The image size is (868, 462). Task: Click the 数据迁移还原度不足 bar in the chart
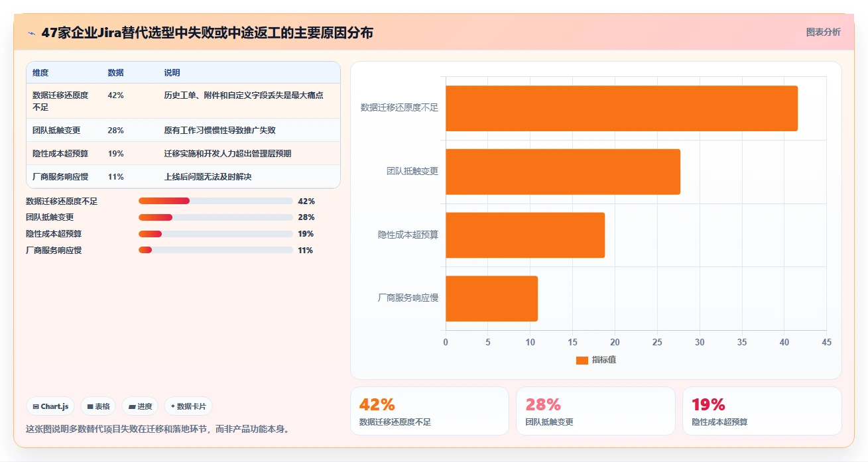tap(621, 108)
